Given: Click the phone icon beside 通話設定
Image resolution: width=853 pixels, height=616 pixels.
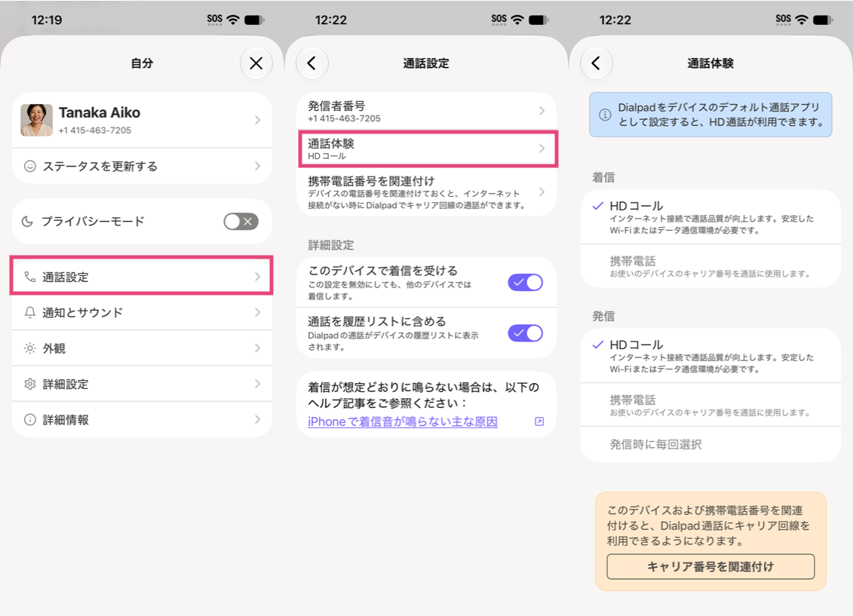Looking at the screenshot, I should pyautogui.click(x=30, y=277).
